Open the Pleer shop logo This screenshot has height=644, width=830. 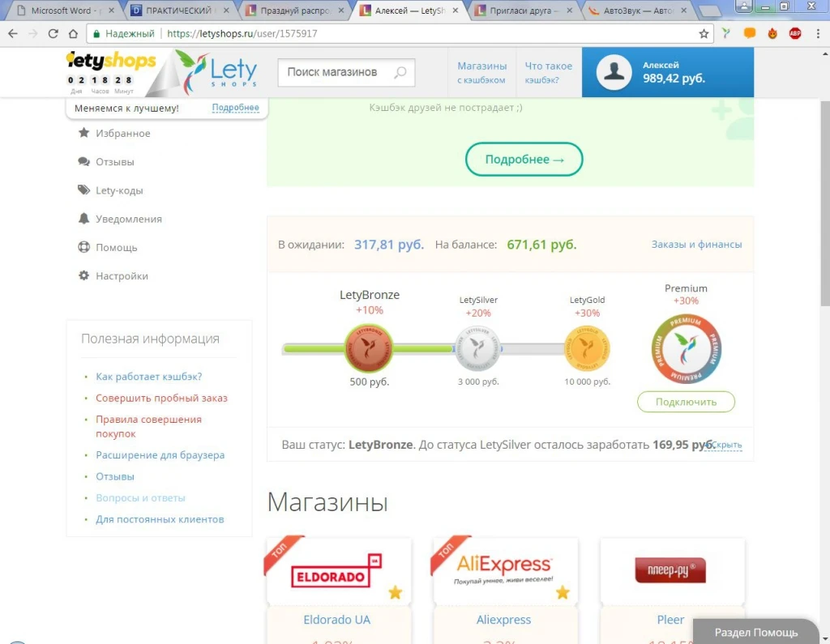point(670,570)
